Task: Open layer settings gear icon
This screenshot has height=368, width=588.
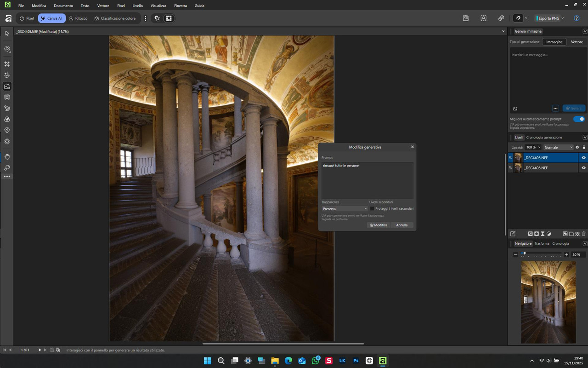Action: click(577, 147)
